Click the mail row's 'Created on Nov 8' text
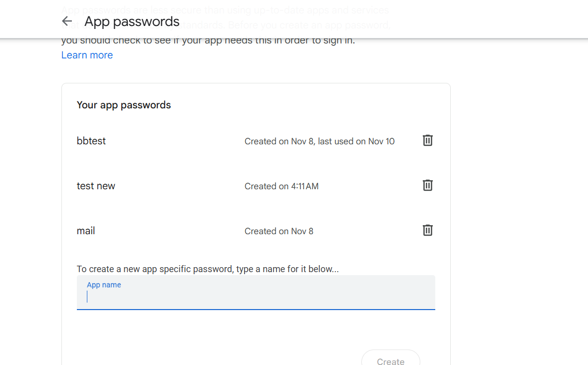The height and width of the screenshot is (365, 588). 279,232
